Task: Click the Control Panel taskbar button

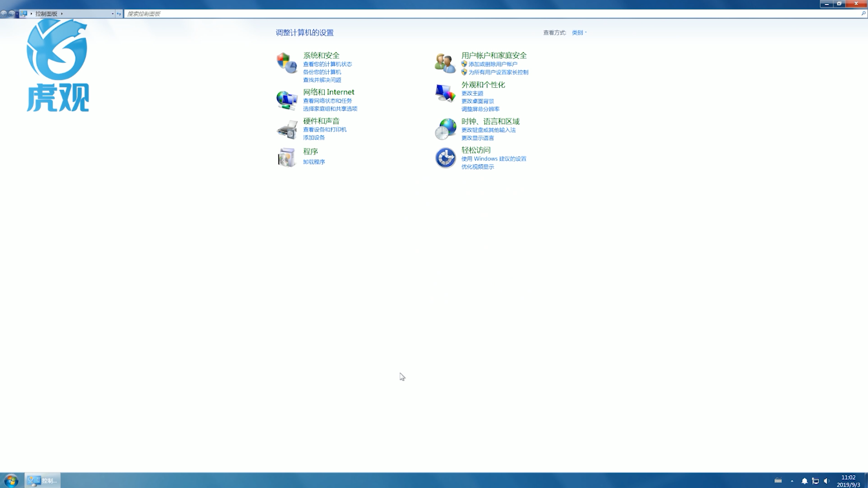Action: (43, 480)
